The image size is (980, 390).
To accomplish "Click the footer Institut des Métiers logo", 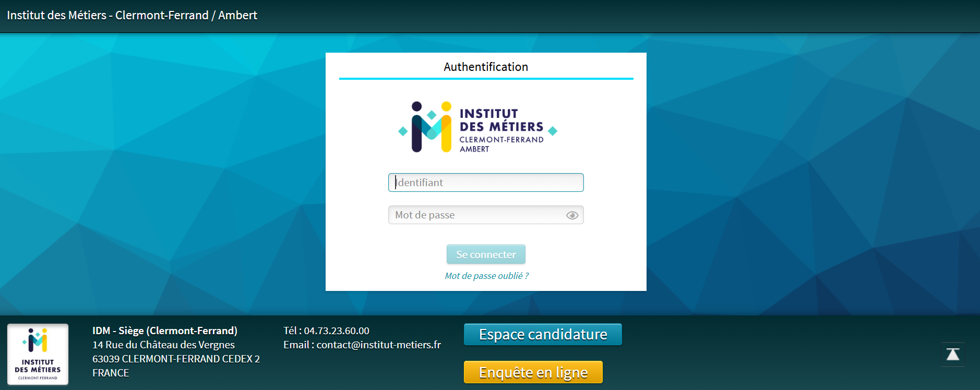I will click(x=38, y=355).
